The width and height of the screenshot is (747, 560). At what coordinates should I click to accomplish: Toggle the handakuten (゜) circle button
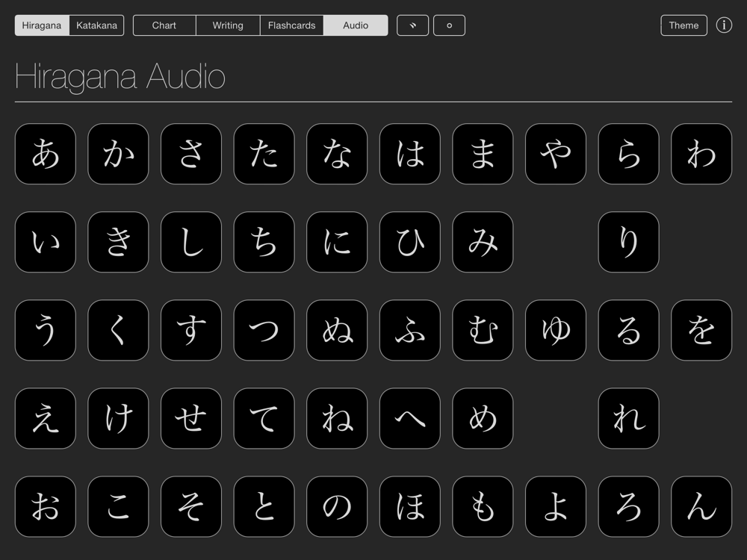tap(449, 25)
